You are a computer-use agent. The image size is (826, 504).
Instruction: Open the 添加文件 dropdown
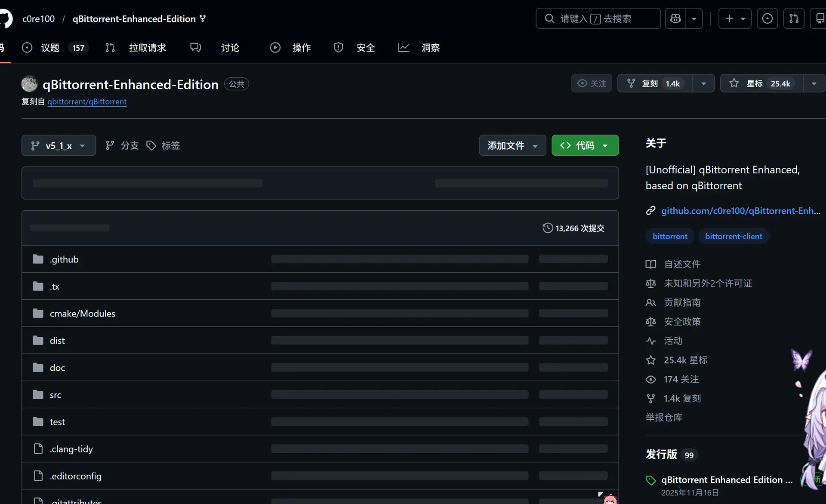512,145
